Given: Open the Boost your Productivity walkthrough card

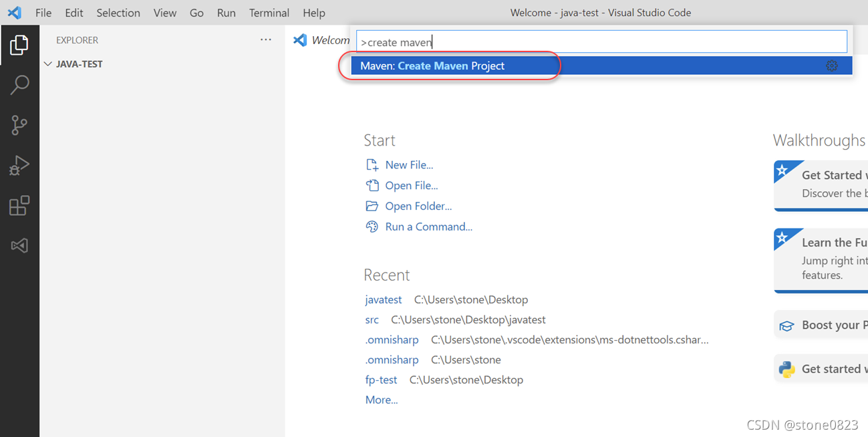Looking at the screenshot, I should click(821, 325).
